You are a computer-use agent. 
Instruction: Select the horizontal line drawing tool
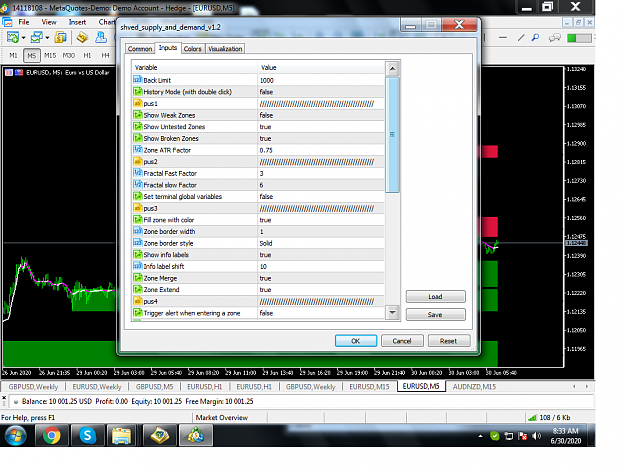tap(503, 37)
